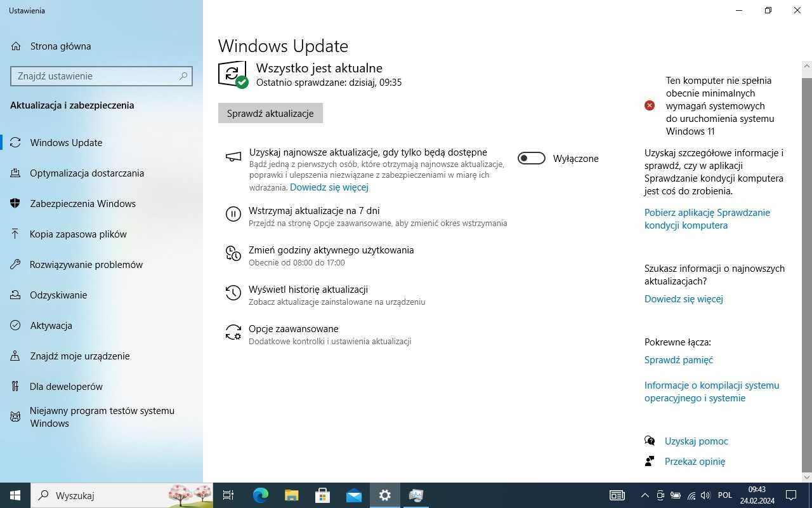Click the Task View taskbar icon
Screen dimensions: 812x508
pyautogui.click(x=229, y=495)
